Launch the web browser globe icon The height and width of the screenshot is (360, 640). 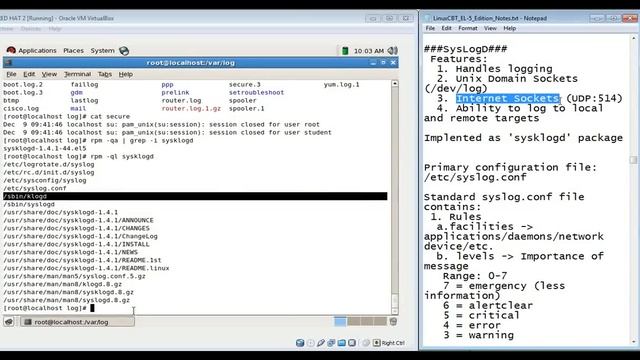[x=124, y=51]
